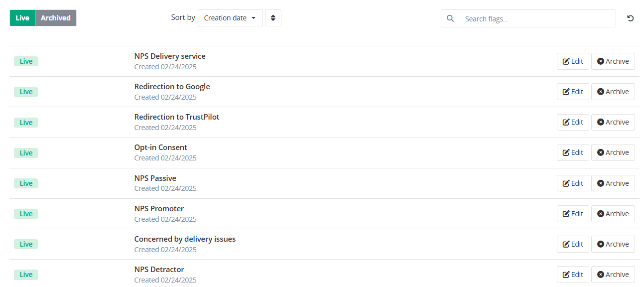This screenshot has height=287, width=644.
Task: Click the edit pencil icon for Opt-in Consent
Action: [566, 152]
